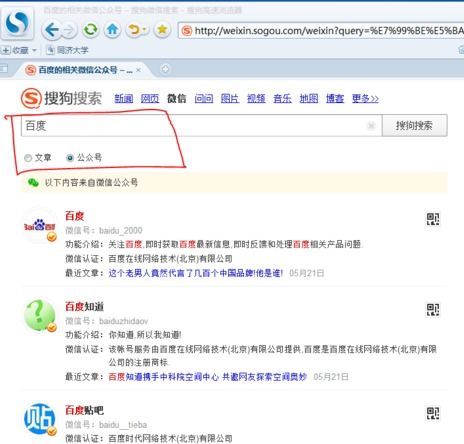This screenshot has height=444, width=464.
Task: Click the search box containing 百度
Action: pyautogui.click(x=201, y=125)
